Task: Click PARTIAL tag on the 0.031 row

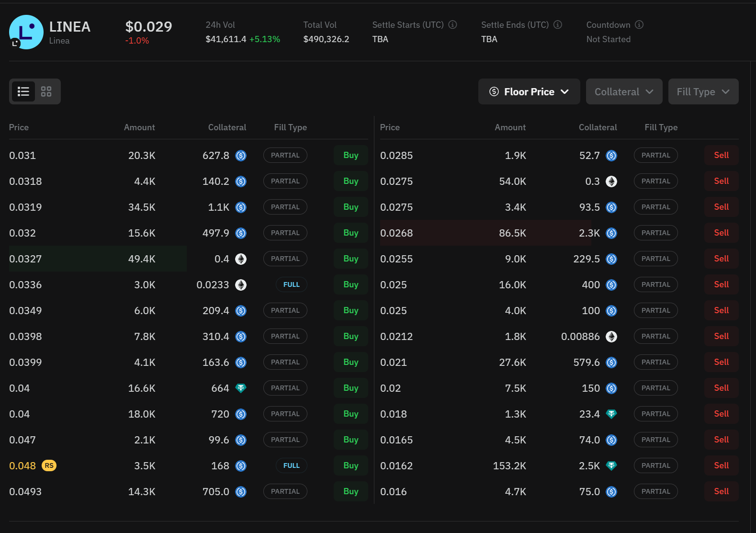Action: coord(285,155)
